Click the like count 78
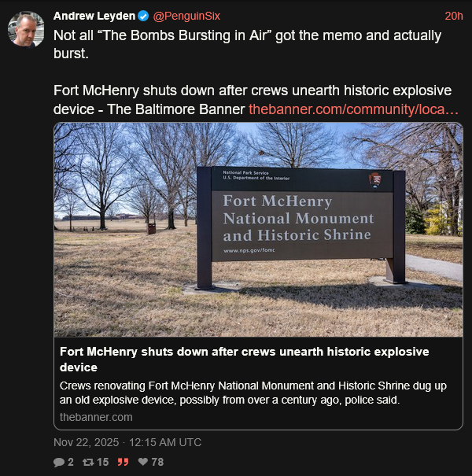Image resolution: width=472 pixels, height=476 pixels. click(157, 463)
